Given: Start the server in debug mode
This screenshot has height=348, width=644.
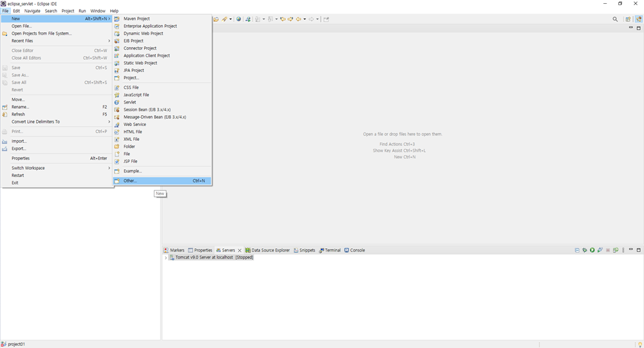Looking at the screenshot, I should coord(585,250).
